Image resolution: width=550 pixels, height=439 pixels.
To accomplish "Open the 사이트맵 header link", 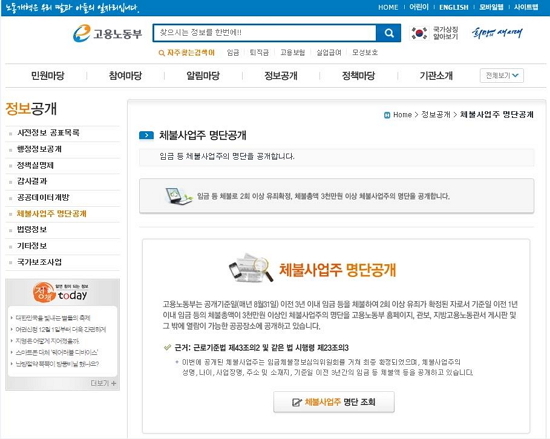I will point(526,7).
